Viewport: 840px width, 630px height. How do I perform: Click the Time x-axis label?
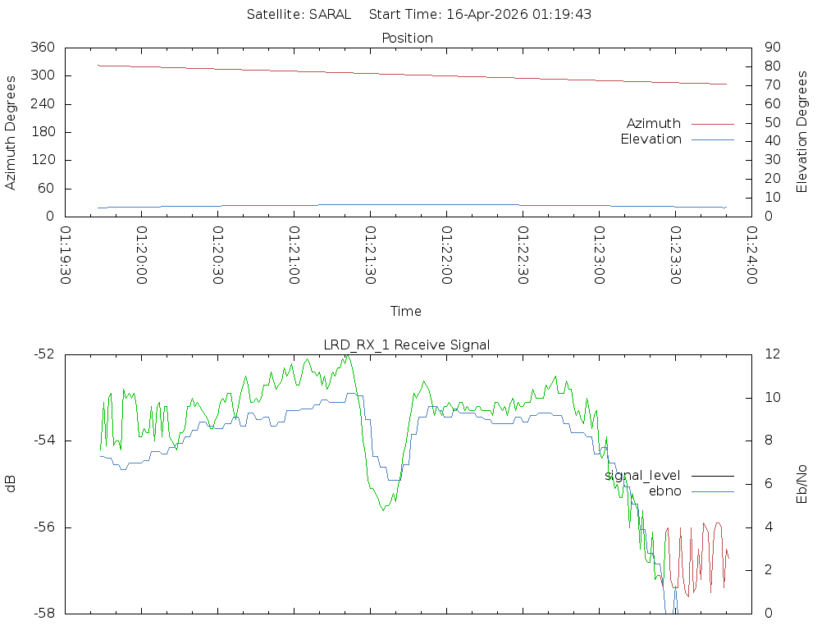(406, 311)
